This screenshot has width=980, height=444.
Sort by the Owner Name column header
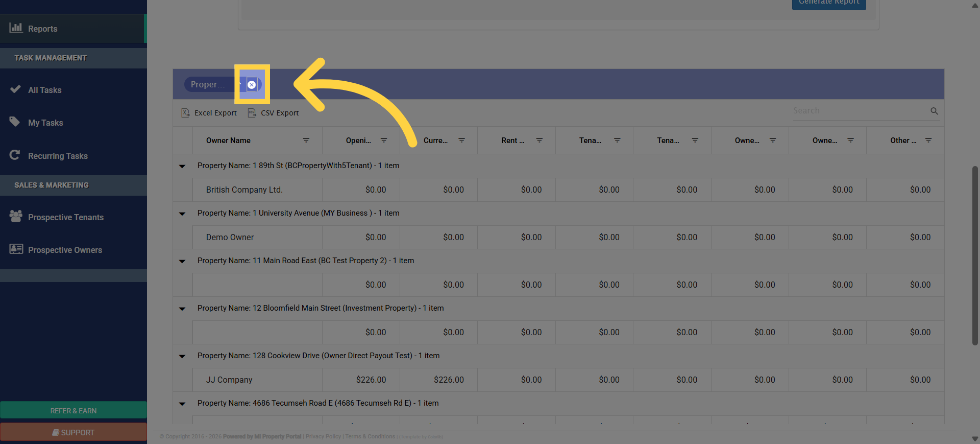pyautogui.click(x=228, y=141)
